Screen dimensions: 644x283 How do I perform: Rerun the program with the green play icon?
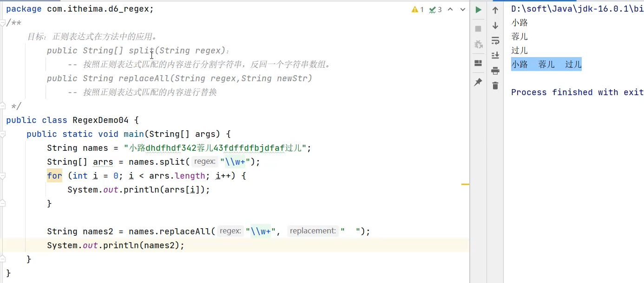(x=478, y=10)
